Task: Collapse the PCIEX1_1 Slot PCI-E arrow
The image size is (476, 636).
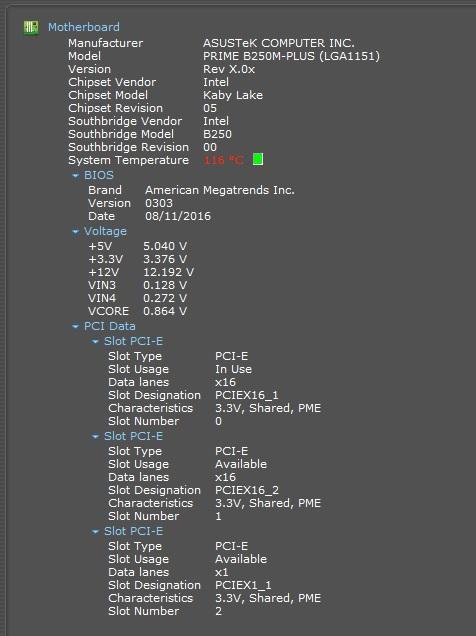Action: tap(95, 531)
